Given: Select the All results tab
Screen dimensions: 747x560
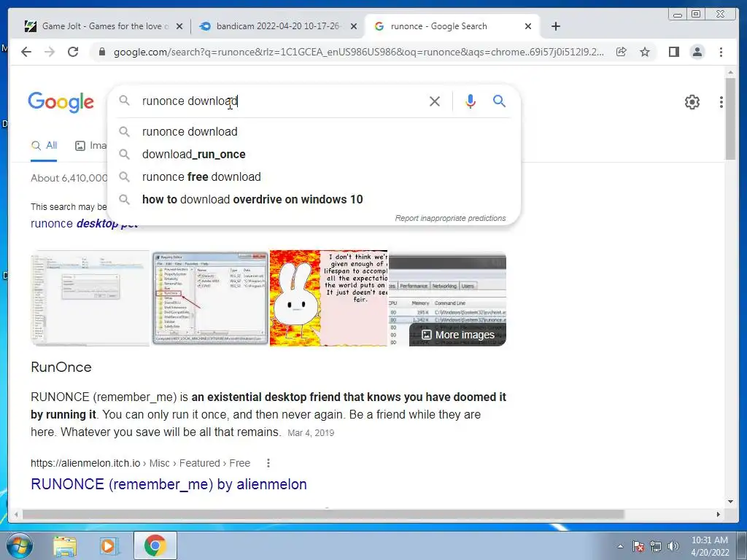Looking at the screenshot, I should point(44,146).
